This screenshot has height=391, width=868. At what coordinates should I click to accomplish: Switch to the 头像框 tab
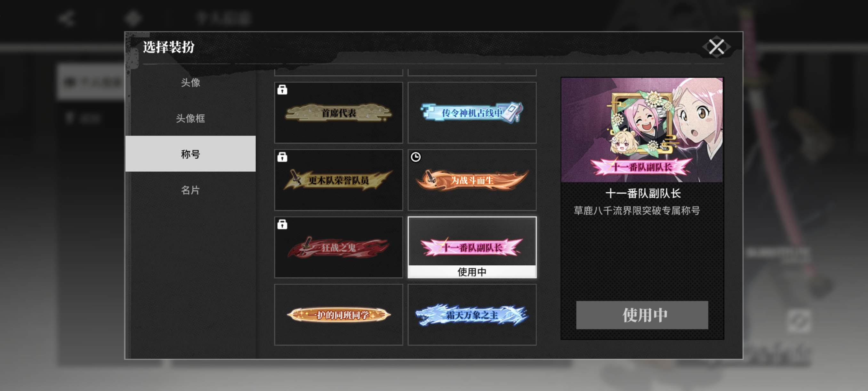click(190, 118)
